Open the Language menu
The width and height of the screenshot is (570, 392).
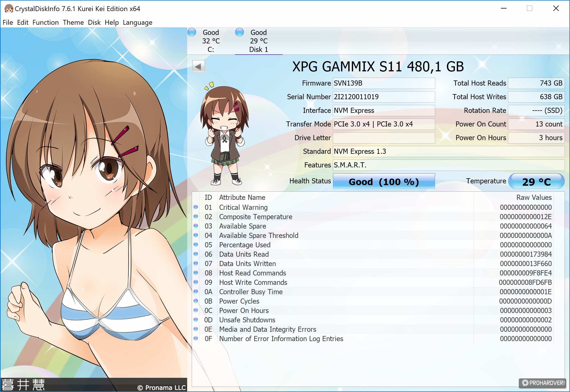[x=137, y=22]
